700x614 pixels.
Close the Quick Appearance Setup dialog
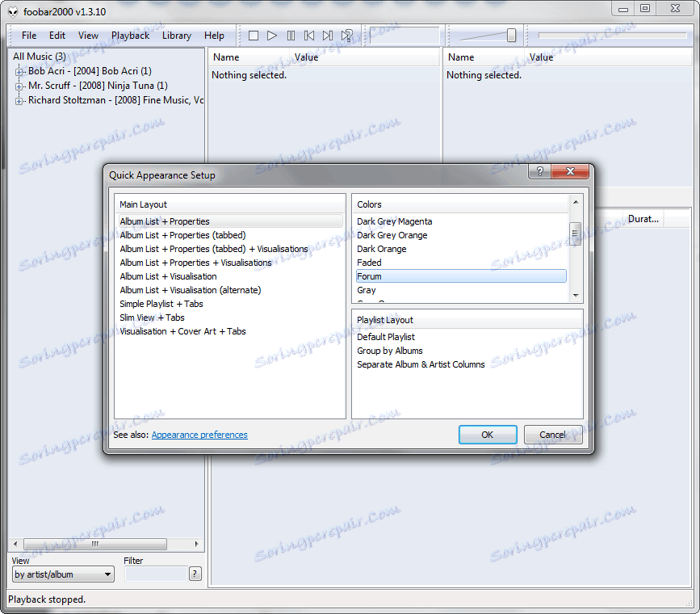point(570,171)
